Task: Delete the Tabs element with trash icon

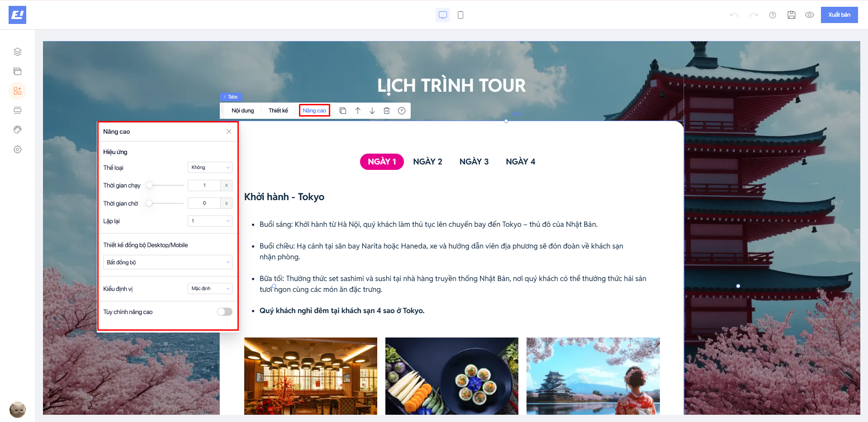Action: (x=387, y=111)
